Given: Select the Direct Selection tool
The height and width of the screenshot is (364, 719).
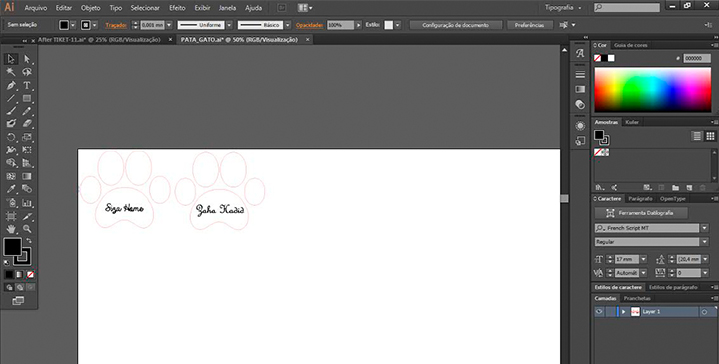Looking at the screenshot, I should (27, 59).
